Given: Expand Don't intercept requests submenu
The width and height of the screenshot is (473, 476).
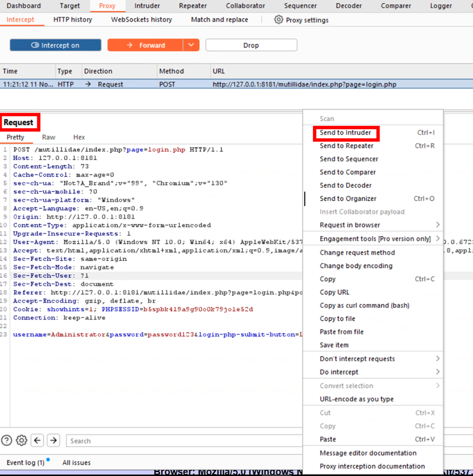Looking at the screenshot, I should (437, 359).
